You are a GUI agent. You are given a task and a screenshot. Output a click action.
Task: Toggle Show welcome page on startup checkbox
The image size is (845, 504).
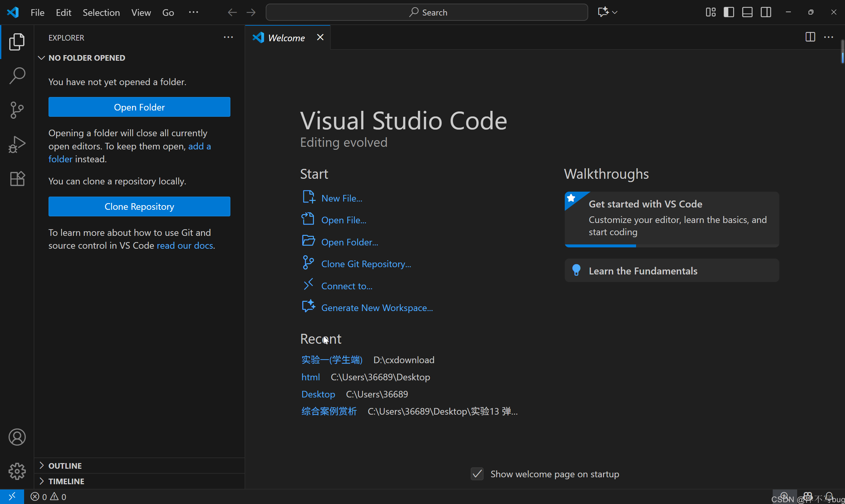pos(477,474)
